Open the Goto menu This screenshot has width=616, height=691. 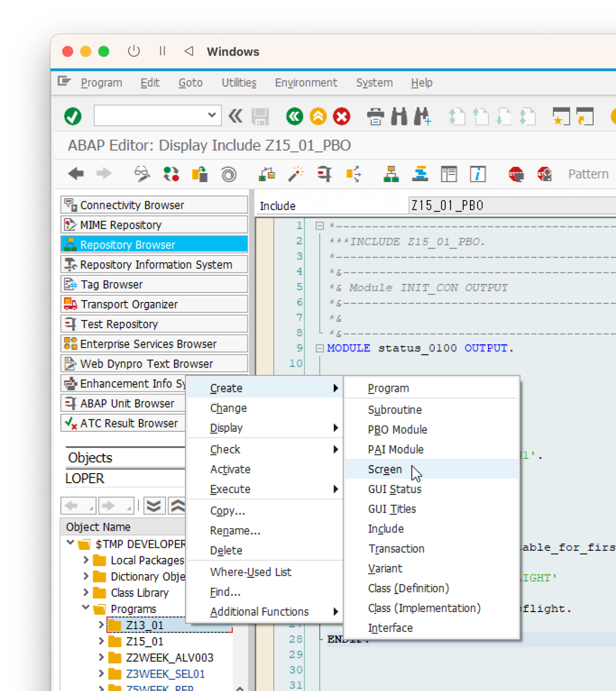click(x=190, y=83)
